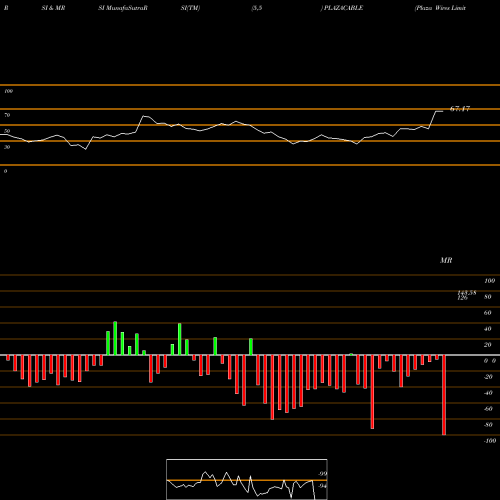
Task: Click the PLAZACABLE ticker label in header
Action: point(343,8)
